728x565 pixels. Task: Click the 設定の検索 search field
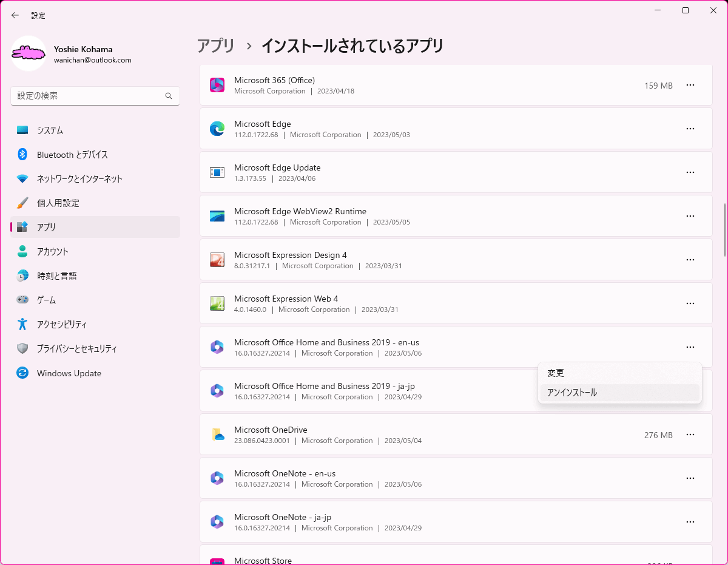point(88,96)
